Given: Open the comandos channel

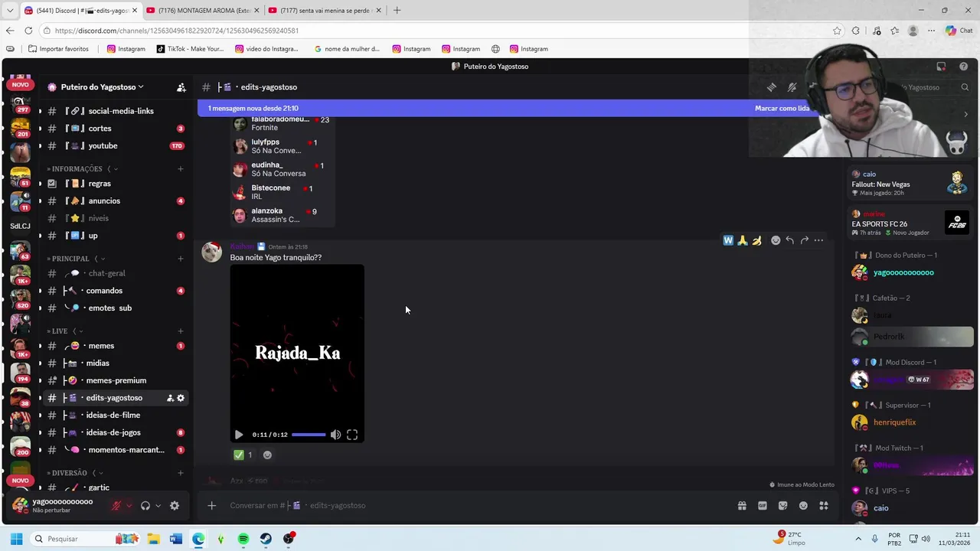Looking at the screenshot, I should coord(116,291).
